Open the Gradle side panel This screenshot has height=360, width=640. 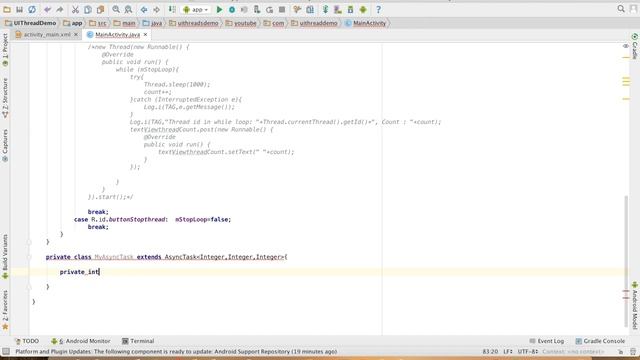(x=635, y=47)
